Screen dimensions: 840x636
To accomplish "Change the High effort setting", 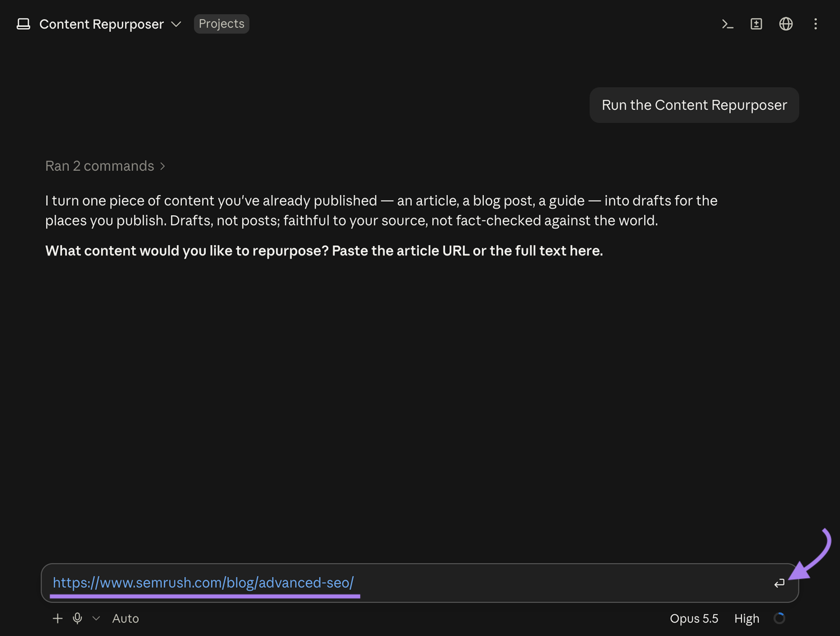I will (746, 619).
